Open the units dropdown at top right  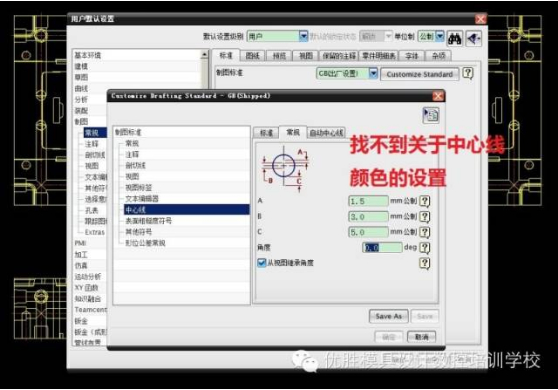pyautogui.click(x=440, y=36)
